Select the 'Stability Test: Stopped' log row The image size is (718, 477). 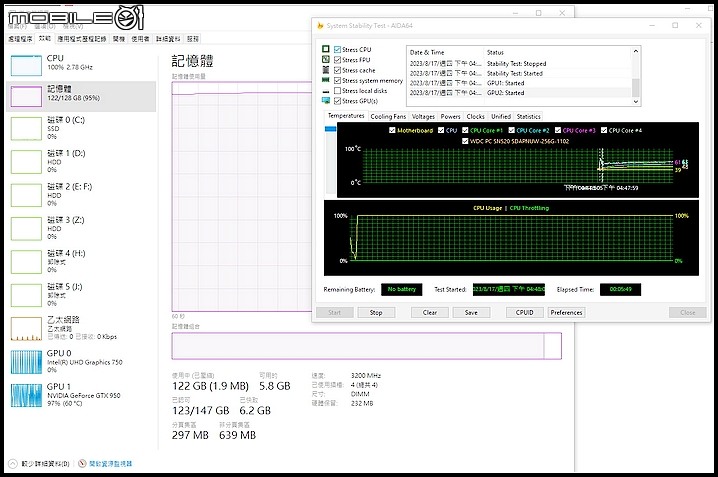[x=519, y=64]
